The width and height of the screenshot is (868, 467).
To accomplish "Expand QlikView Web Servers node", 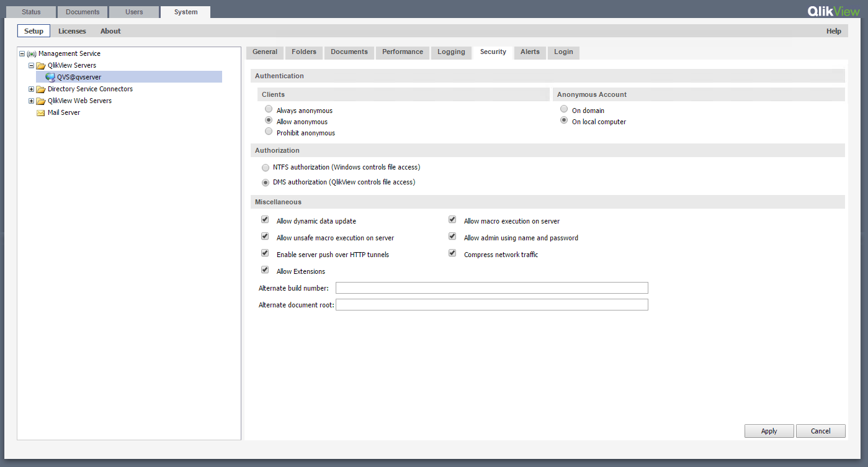I will pyautogui.click(x=32, y=101).
